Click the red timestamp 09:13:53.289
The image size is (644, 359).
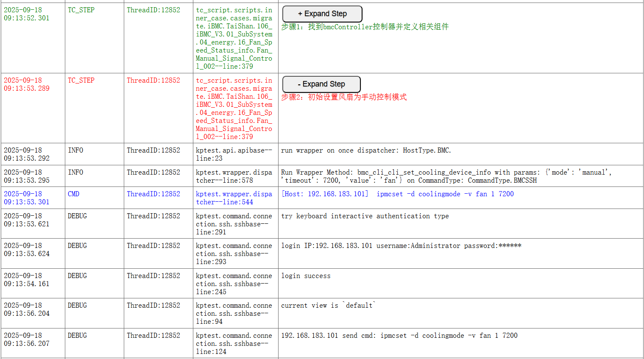pyautogui.click(x=26, y=84)
